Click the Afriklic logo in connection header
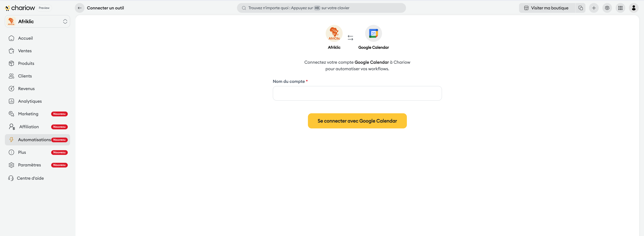Screen dimensions: 644x236 (334, 33)
